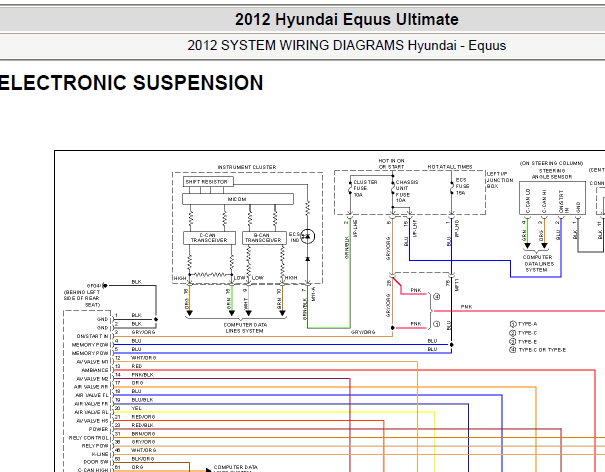Click the "2012 SYSTEM WIRING DIAGRAMS Hyundai - Equus" subtitle

(x=346, y=46)
